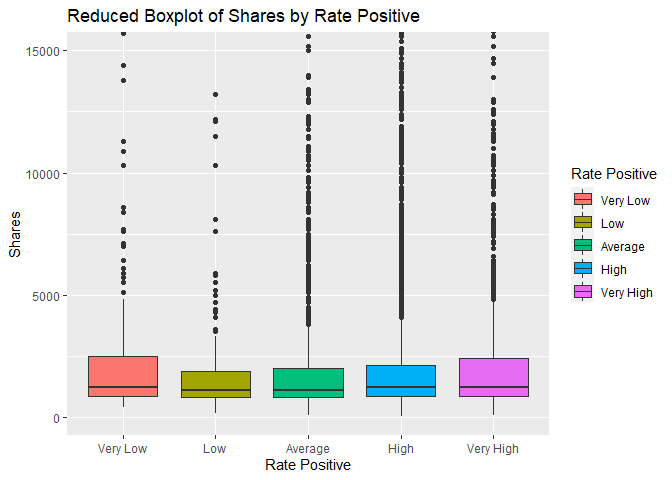Click the magenta Very High box
Screen dimensions: 672x480
(x=493, y=377)
